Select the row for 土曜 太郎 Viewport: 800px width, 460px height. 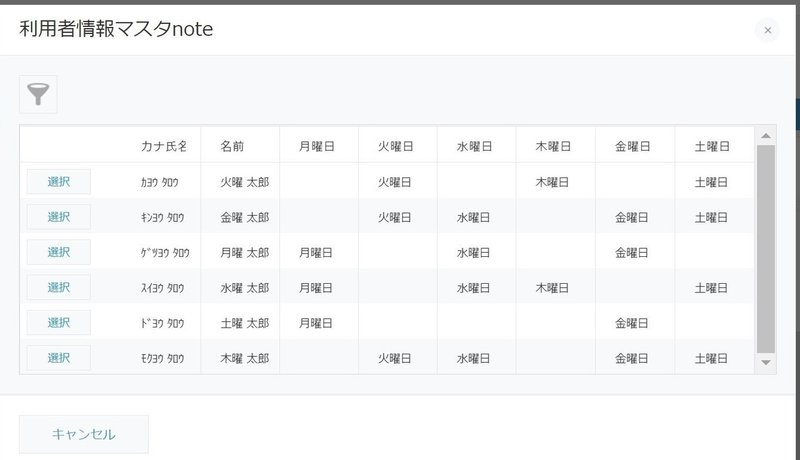point(58,322)
